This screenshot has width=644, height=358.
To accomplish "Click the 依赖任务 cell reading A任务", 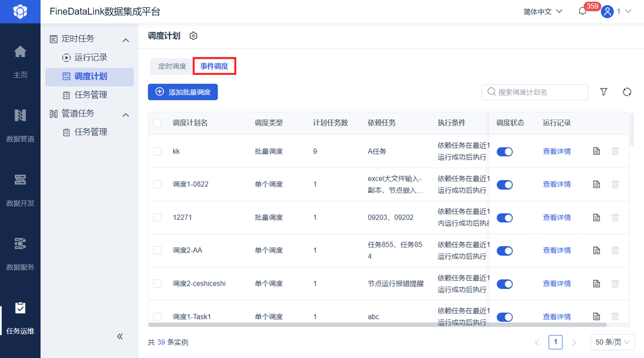I will (377, 151).
